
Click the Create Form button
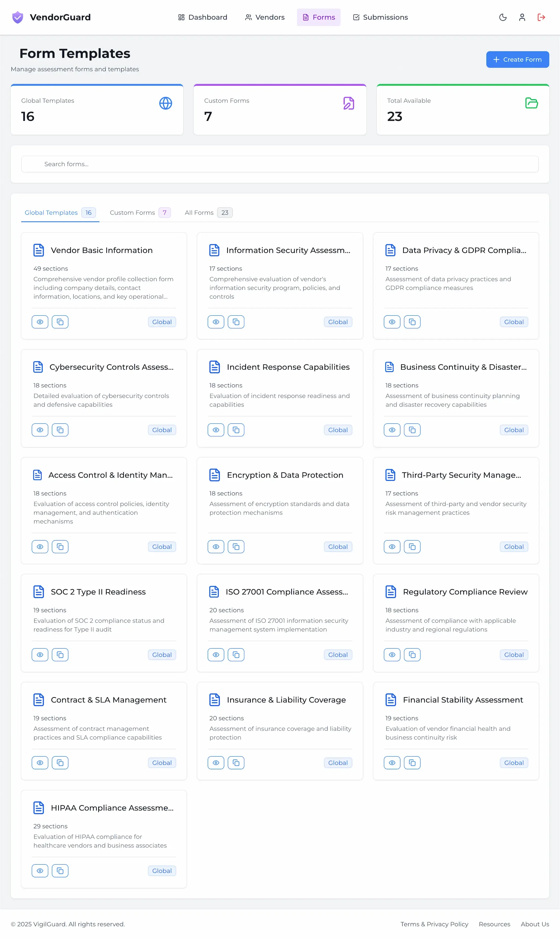(517, 59)
